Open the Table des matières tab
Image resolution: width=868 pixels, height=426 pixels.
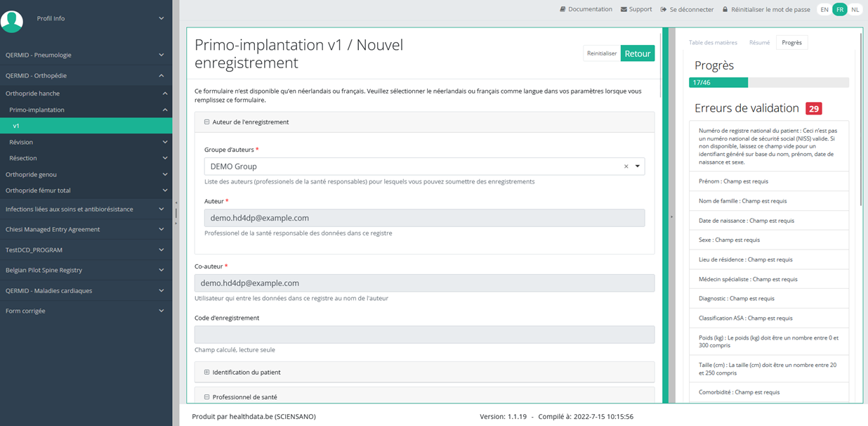tap(713, 43)
